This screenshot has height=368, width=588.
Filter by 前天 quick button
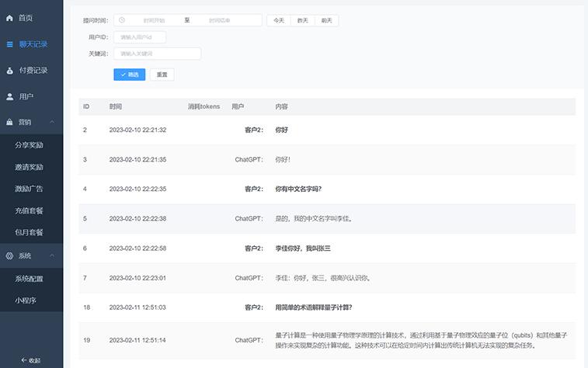point(327,20)
